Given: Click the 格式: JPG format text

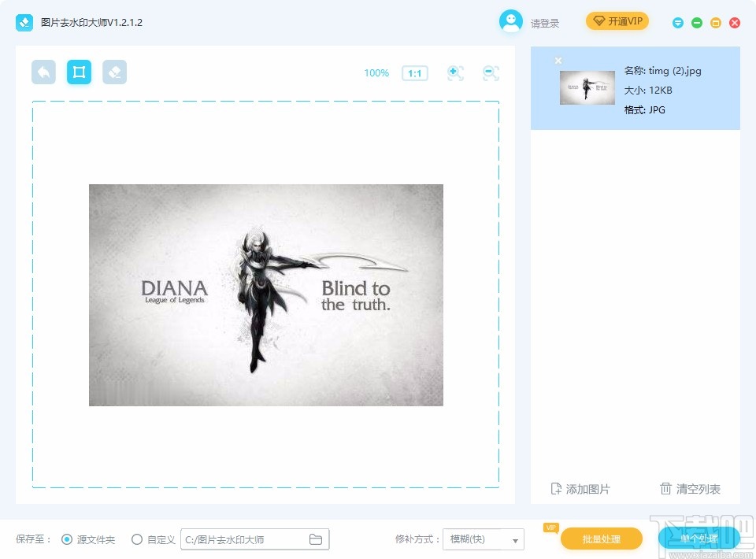Looking at the screenshot, I should point(645,110).
